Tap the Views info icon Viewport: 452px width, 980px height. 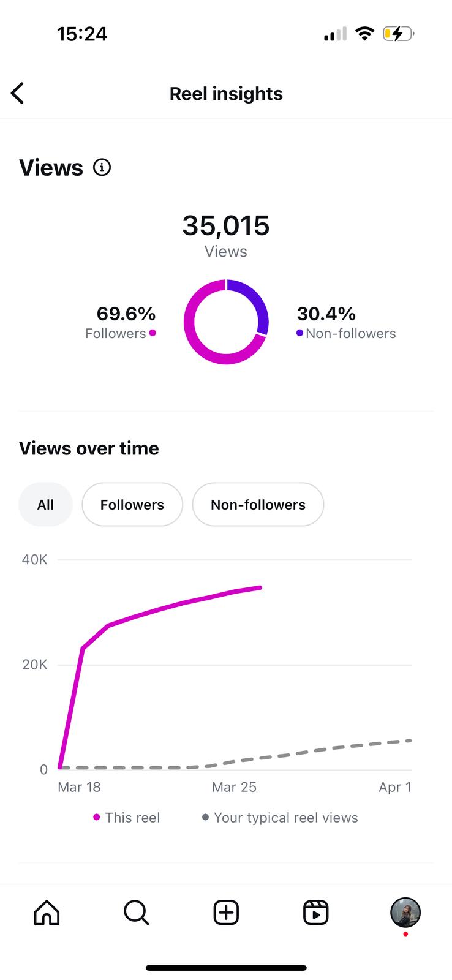click(102, 167)
